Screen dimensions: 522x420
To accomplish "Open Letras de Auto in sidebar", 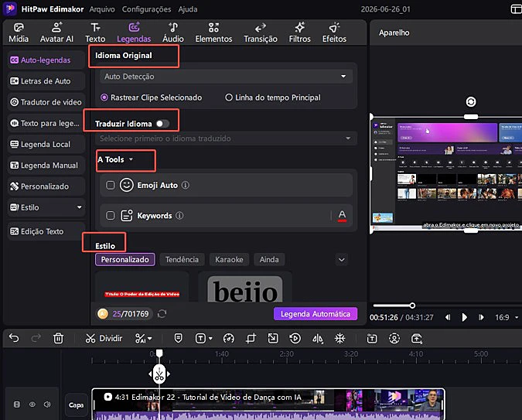I will tap(46, 81).
